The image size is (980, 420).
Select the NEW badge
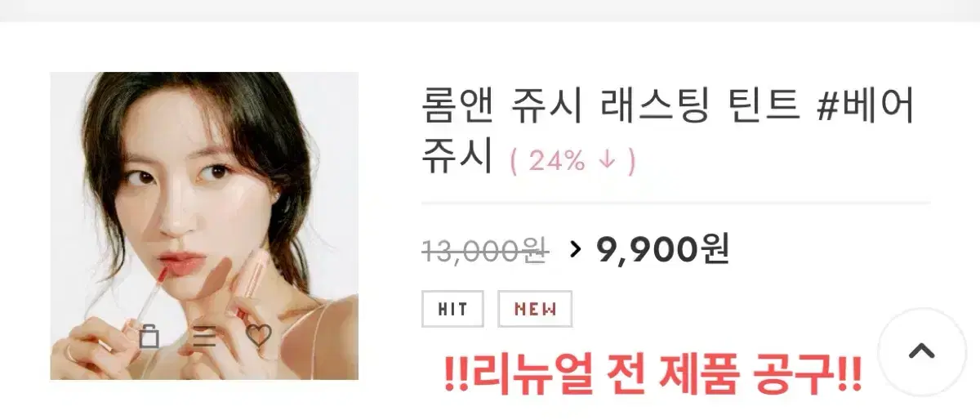click(535, 309)
